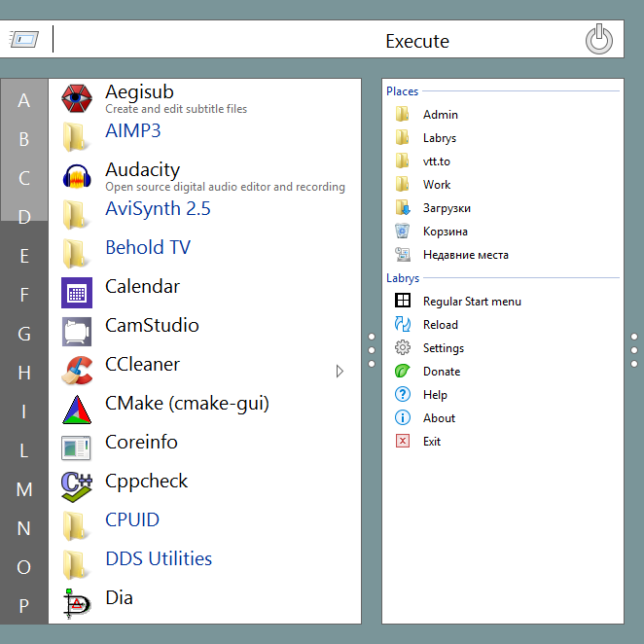Click the Cppcheck app icon
Viewport: 644px width, 644px height.
tap(77, 487)
